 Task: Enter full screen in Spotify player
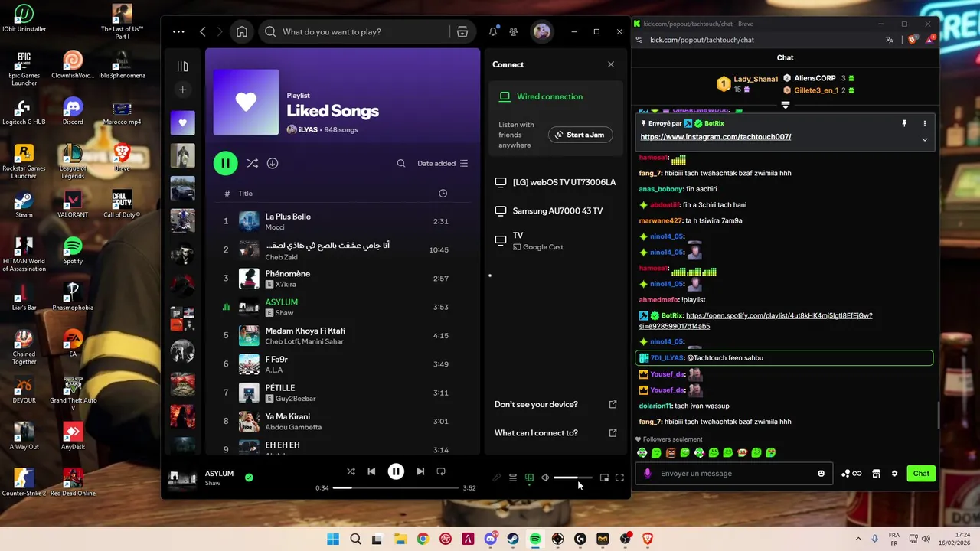coord(619,478)
